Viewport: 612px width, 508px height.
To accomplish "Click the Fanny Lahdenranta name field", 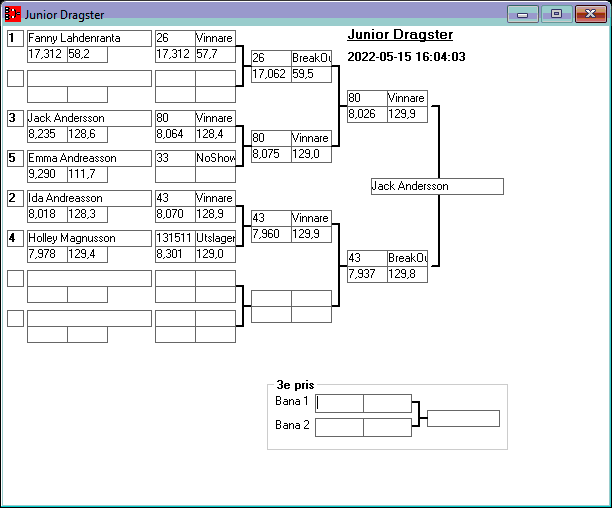I will click(x=89, y=38).
